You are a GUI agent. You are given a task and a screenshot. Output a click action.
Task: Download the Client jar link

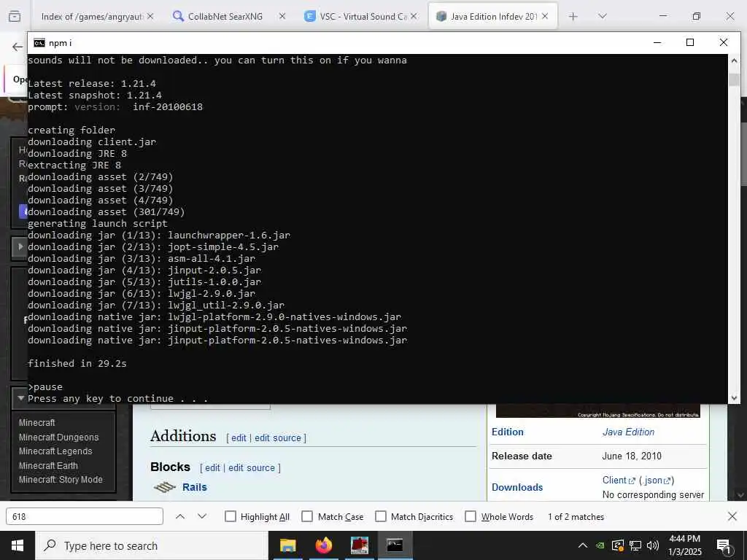(x=619, y=480)
